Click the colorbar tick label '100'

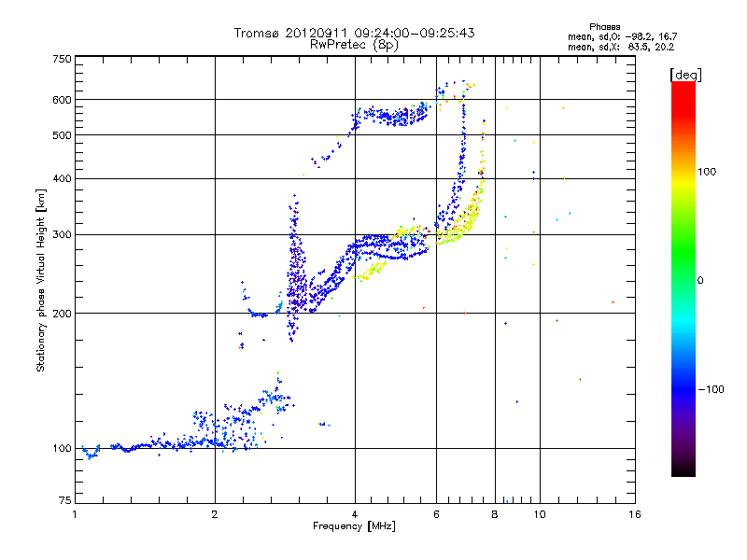pyautogui.click(x=707, y=172)
